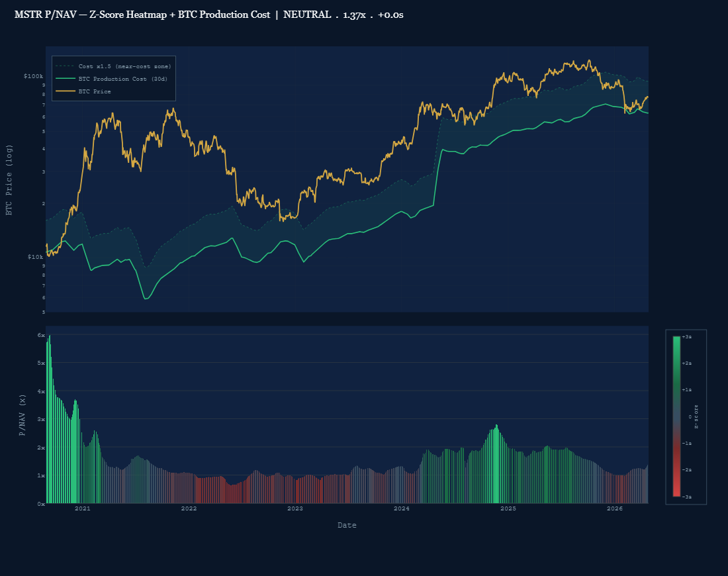This screenshot has width=728, height=576.
Task: Select the 2026 label on the date axis
Action: [x=615, y=509]
